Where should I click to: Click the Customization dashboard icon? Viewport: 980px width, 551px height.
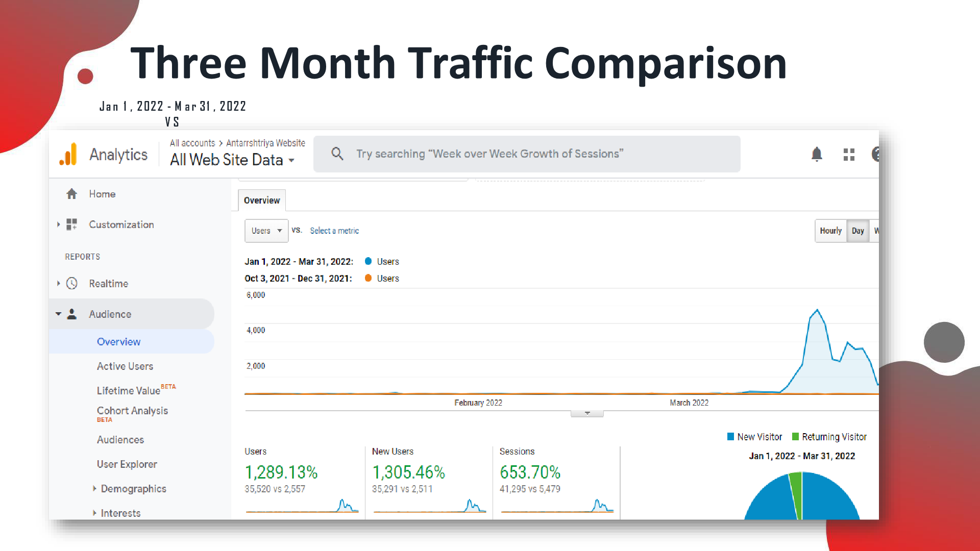point(71,224)
